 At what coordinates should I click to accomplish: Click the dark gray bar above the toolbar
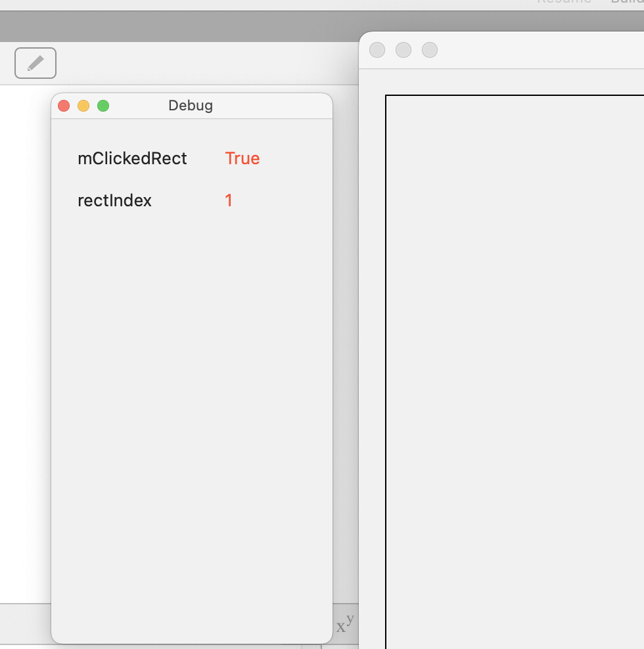[x=177, y=26]
